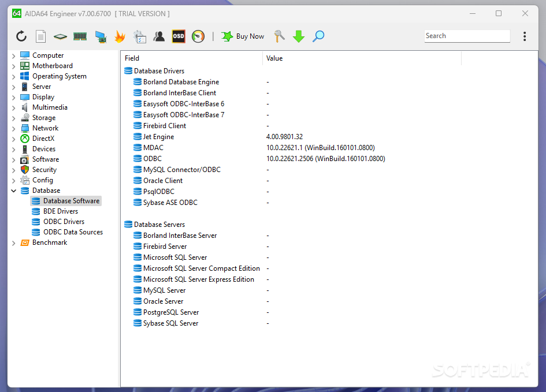Open the OSD panel icon
This screenshot has width=546, height=392.
point(179,36)
